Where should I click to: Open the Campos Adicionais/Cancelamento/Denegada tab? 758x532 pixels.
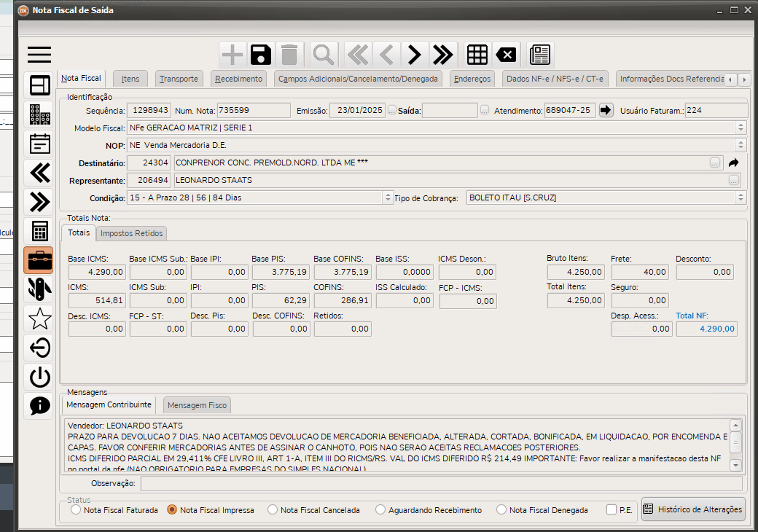click(x=358, y=79)
